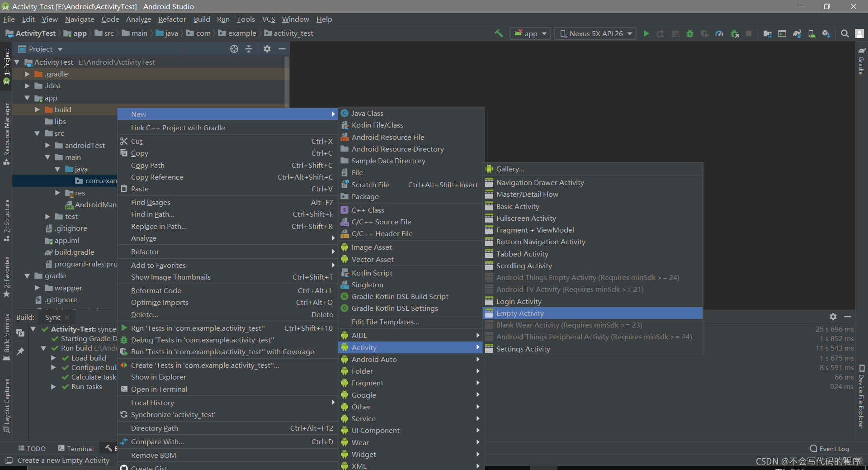Click the pin icon in Build panel

20,351
